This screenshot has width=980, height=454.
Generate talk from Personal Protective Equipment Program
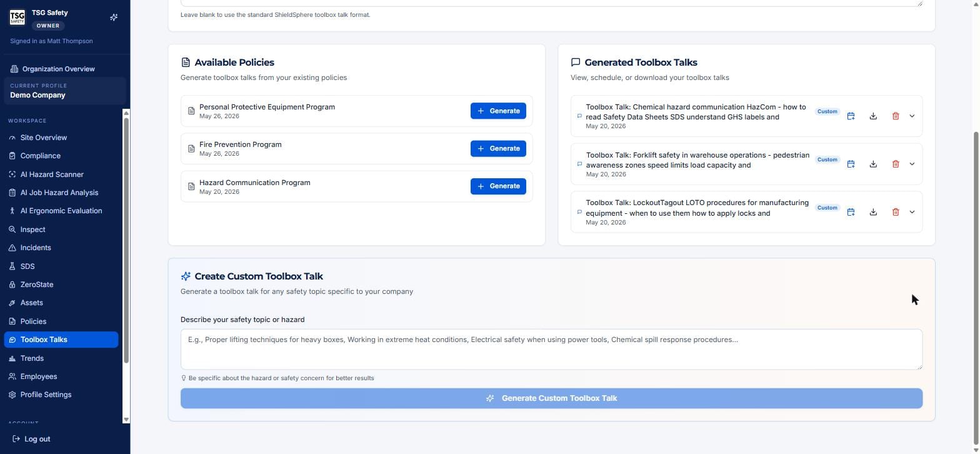(498, 111)
